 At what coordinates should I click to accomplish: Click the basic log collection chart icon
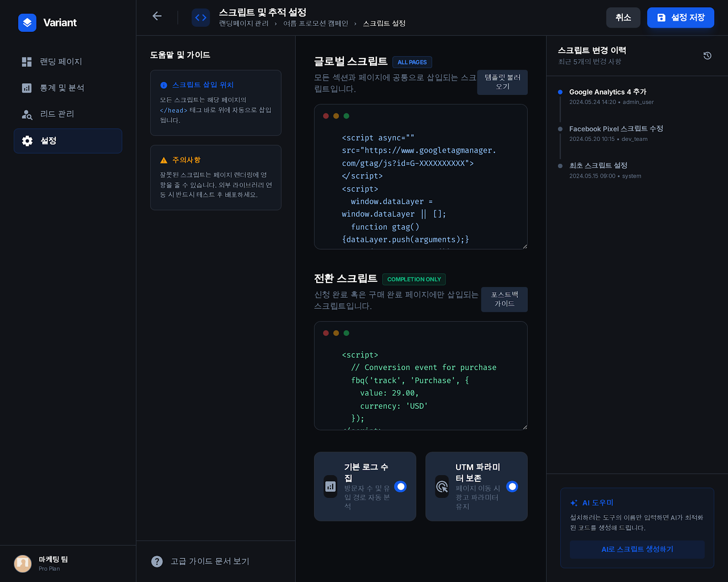pos(330,487)
